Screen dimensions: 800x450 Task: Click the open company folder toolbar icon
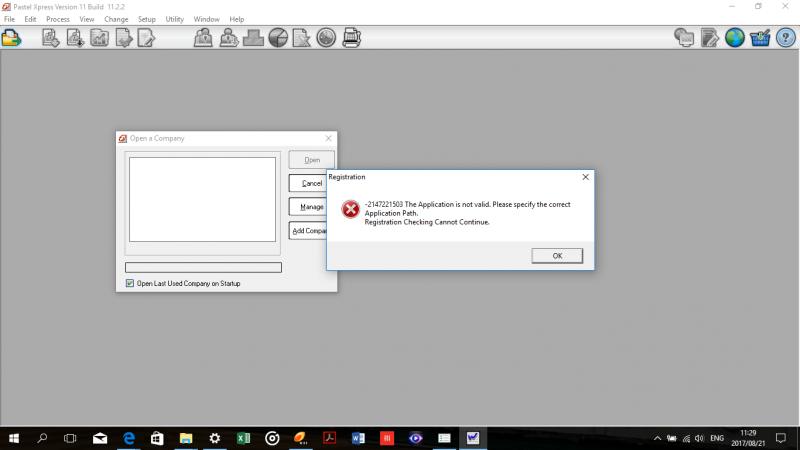pos(11,38)
